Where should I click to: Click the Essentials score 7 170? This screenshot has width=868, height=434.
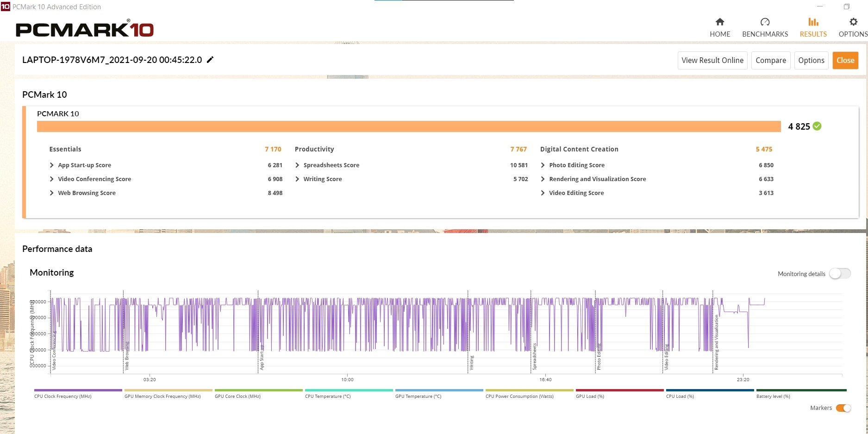tap(273, 149)
